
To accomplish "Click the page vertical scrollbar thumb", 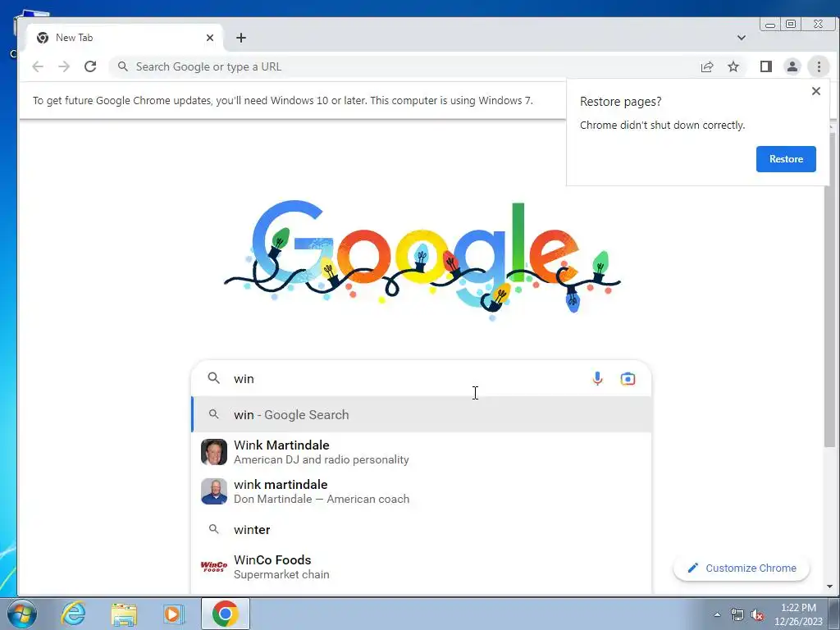I will coord(830,290).
